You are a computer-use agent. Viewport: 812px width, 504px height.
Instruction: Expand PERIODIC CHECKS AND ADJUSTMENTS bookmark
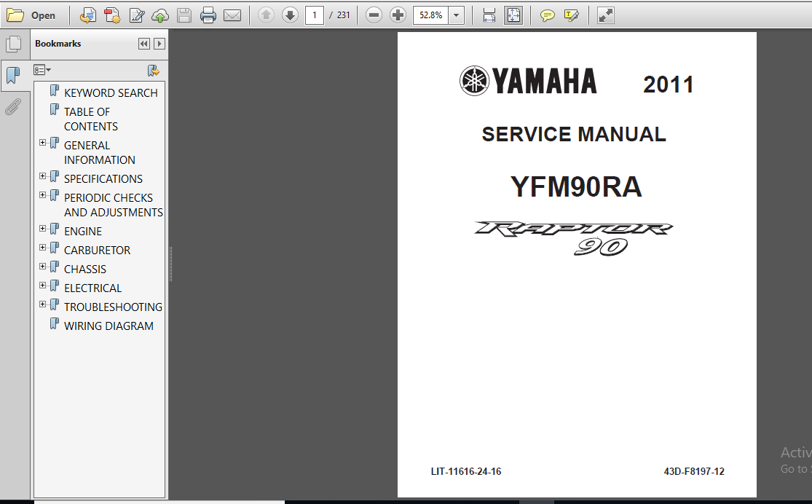[42, 195]
